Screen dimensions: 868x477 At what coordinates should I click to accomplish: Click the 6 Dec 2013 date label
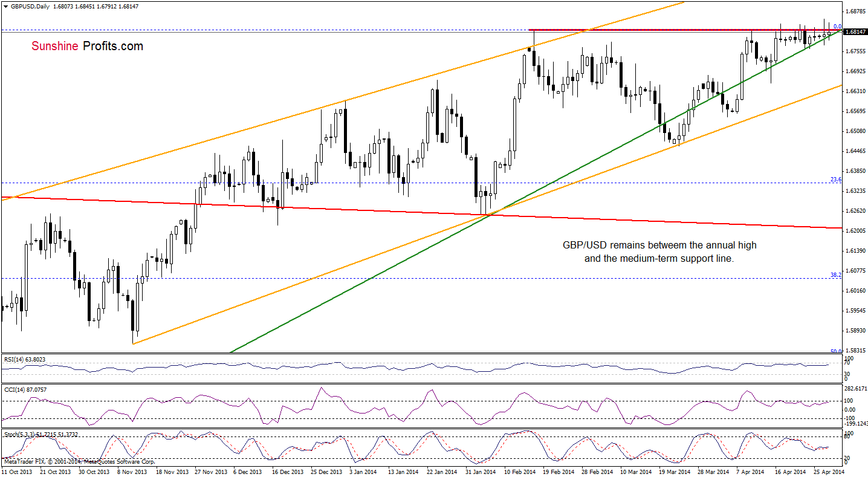248,472
